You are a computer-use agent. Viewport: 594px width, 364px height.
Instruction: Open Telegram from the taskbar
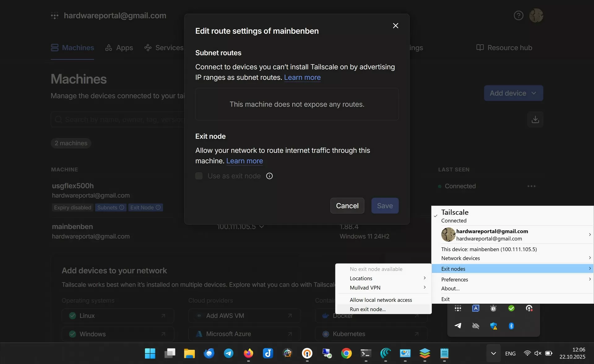click(x=229, y=353)
